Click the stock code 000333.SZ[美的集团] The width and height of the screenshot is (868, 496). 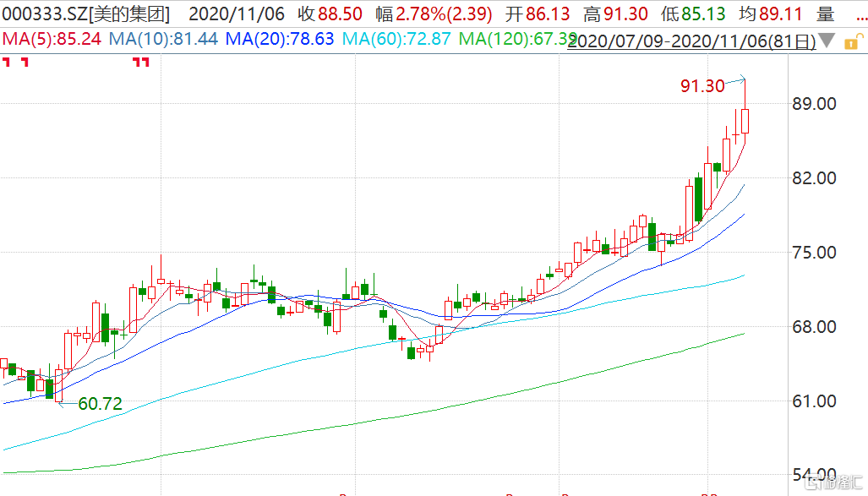[86, 14]
